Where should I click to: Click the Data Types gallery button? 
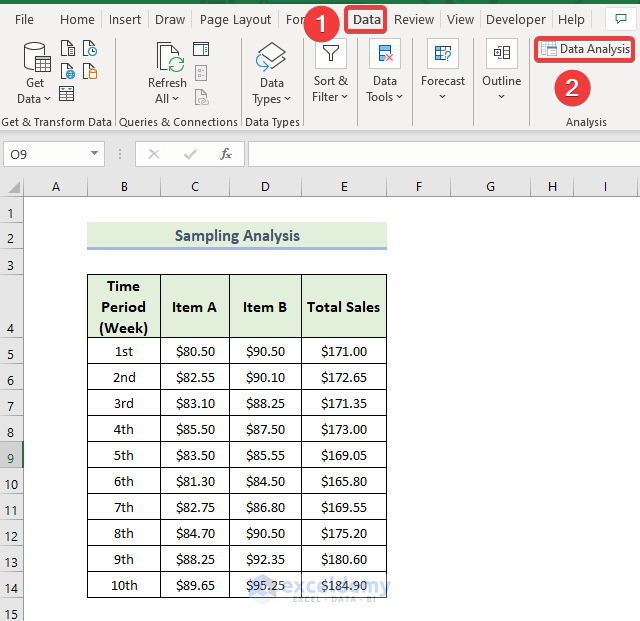coord(271,72)
